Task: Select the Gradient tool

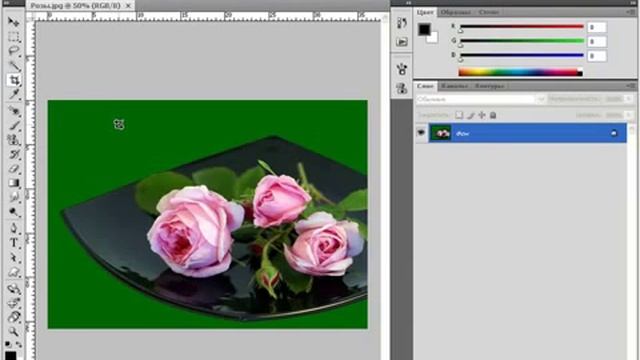Action: (14, 183)
